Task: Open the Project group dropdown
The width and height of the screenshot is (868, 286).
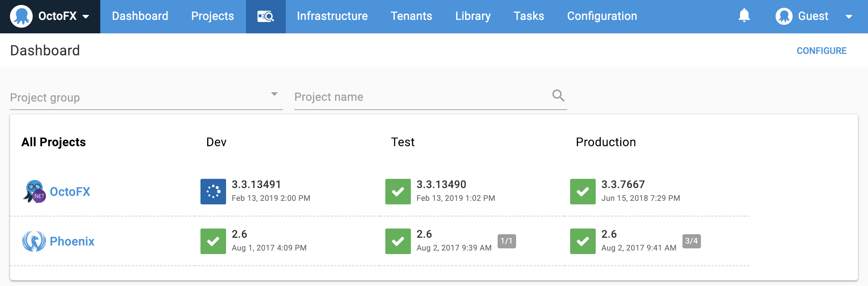Action: click(x=146, y=97)
